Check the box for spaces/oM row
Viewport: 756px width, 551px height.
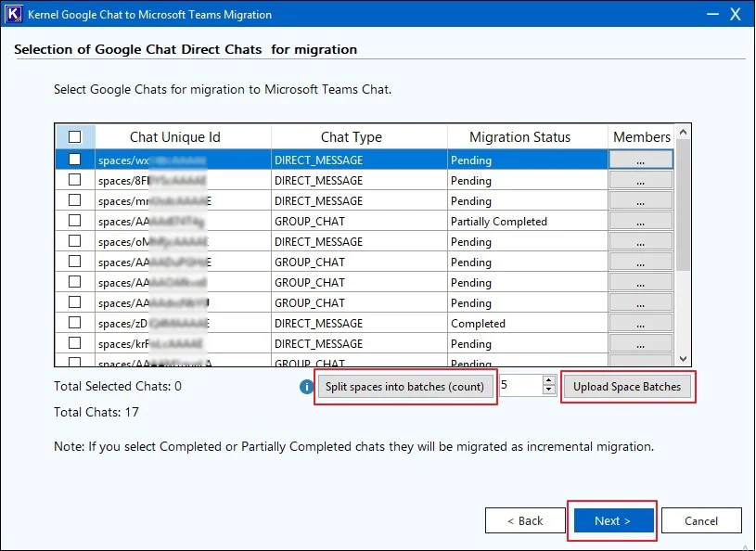pos(75,240)
